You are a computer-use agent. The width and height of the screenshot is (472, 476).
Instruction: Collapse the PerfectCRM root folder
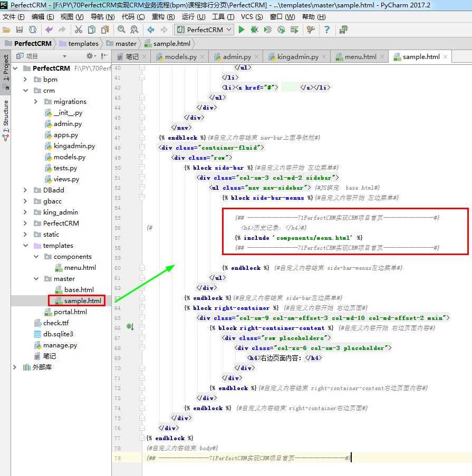pyautogui.click(x=15, y=69)
